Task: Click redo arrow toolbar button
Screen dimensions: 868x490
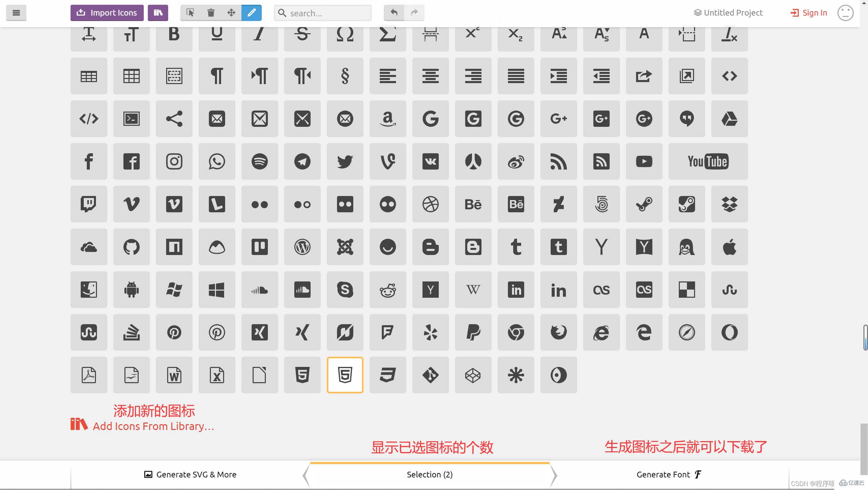Action: 414,13
